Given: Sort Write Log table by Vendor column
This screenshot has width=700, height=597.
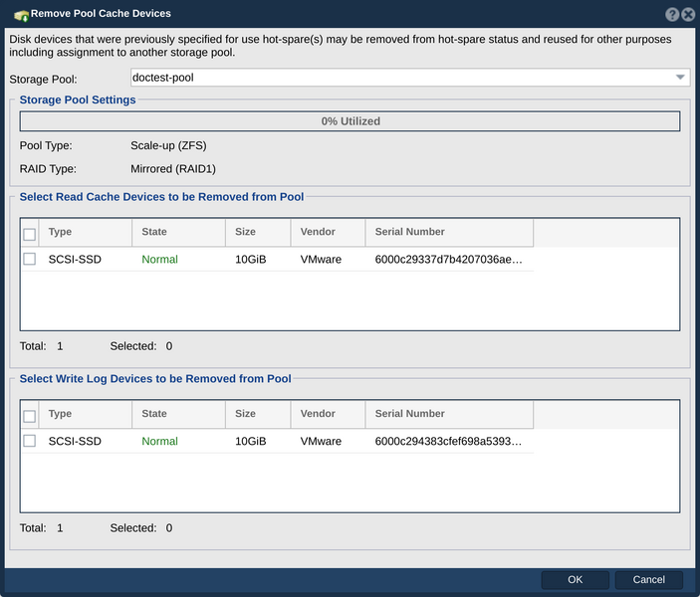Looking at the screenshot, I should click(329, 414).
